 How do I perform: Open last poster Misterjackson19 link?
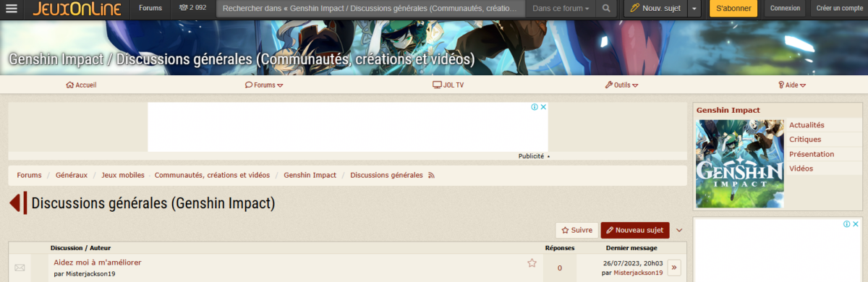pyautogui.click(x=638, y=273)
